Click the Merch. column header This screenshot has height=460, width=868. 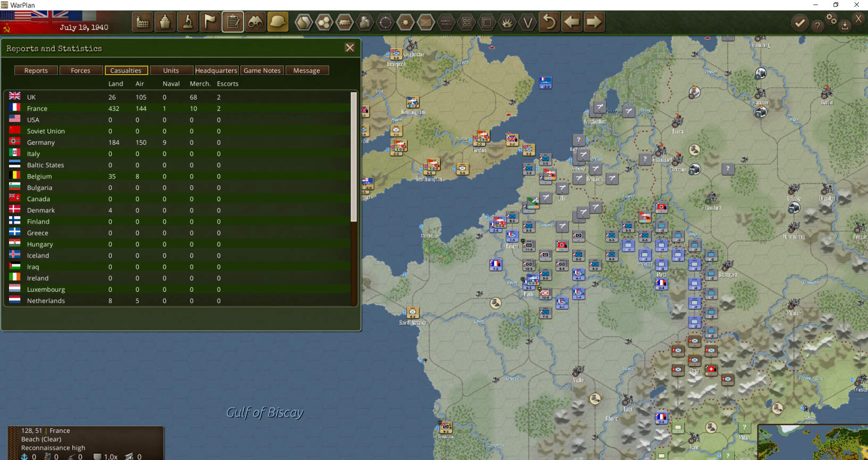[200, 84]
